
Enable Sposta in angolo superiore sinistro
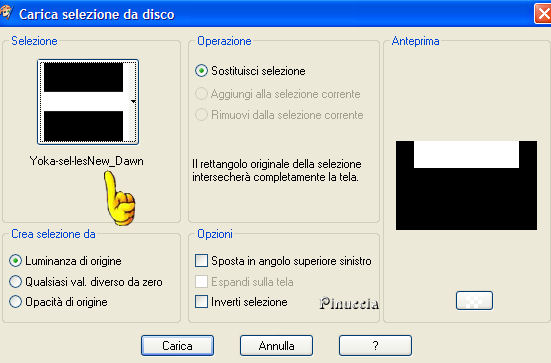pos(201,261)
